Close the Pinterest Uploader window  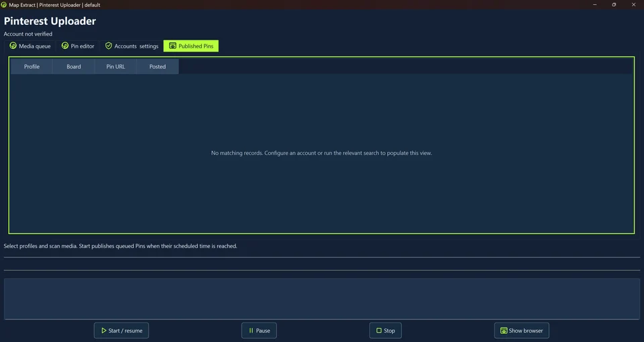click(633, 5)
